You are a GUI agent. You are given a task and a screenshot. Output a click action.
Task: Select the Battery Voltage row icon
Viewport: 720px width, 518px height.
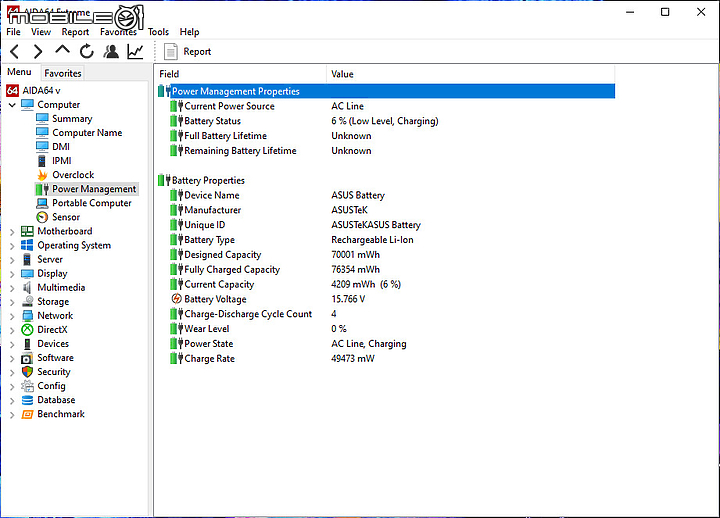click(x=176, y=299)
